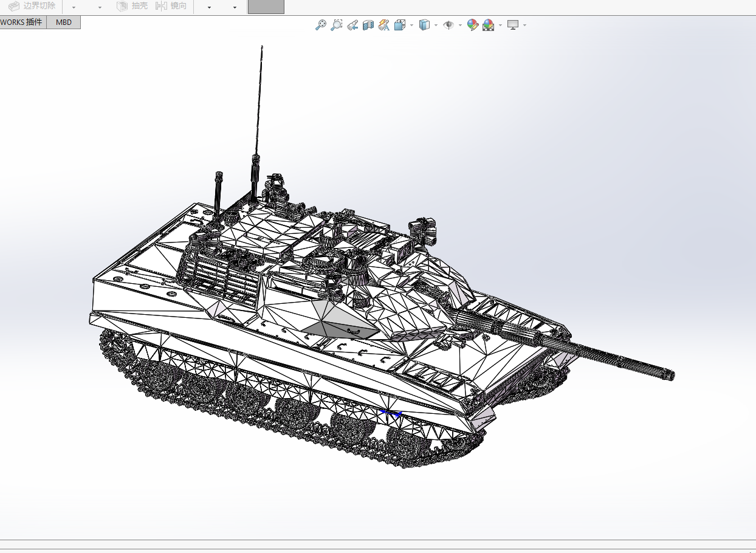Open the dropdown arrow just right of 边界切除
The image size is (756, 553).
[74, 7]
